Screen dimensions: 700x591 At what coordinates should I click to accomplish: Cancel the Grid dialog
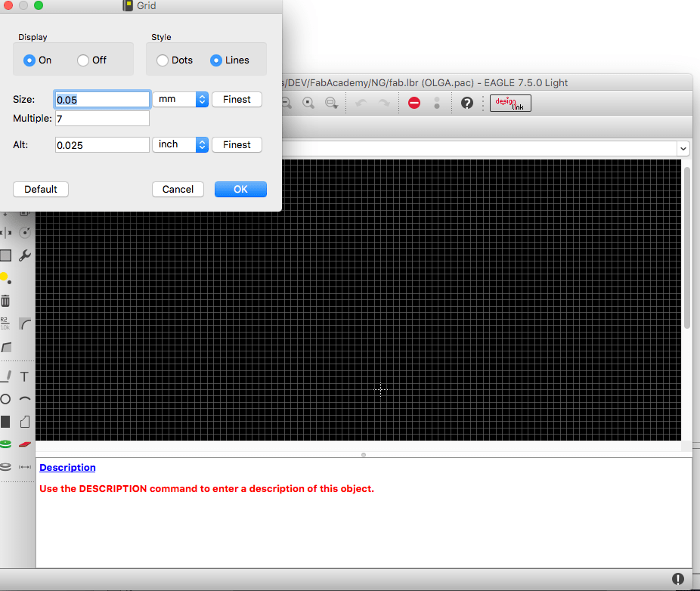pyautogui.click(x=178, y=189)
